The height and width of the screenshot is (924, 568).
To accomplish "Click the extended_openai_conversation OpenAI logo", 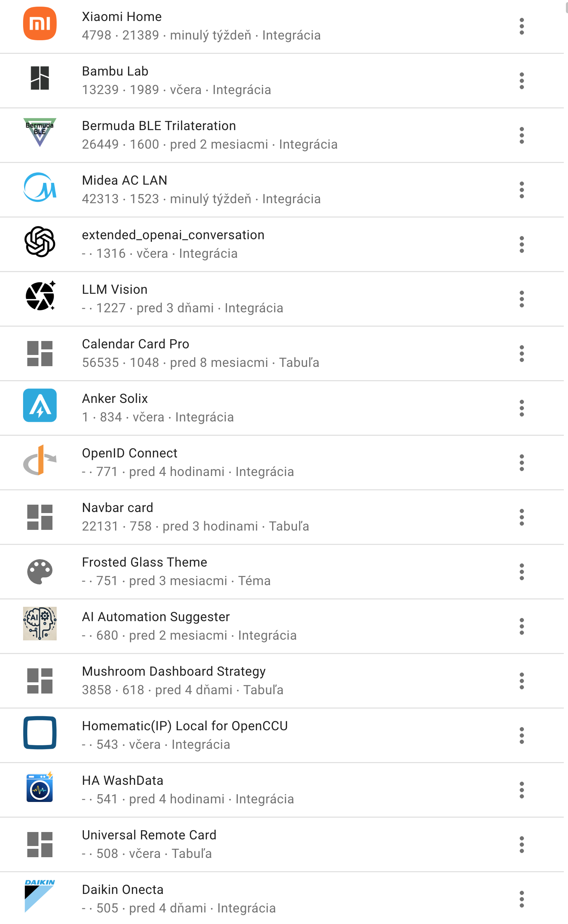I will point(40,242).
